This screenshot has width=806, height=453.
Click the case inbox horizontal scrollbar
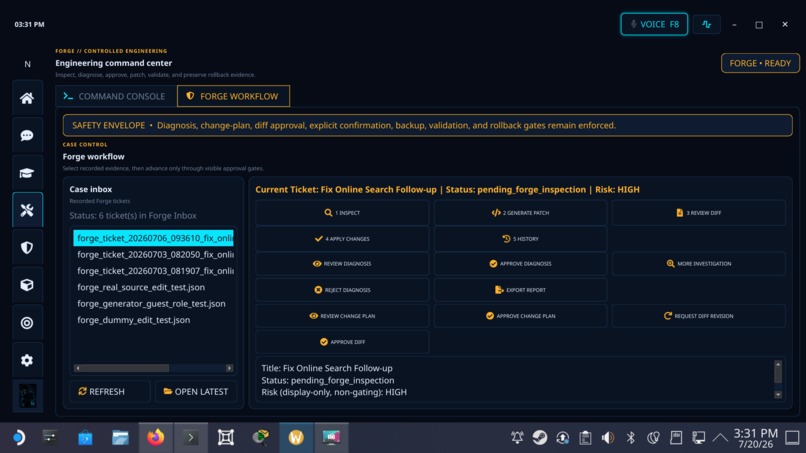pos(153,368)
